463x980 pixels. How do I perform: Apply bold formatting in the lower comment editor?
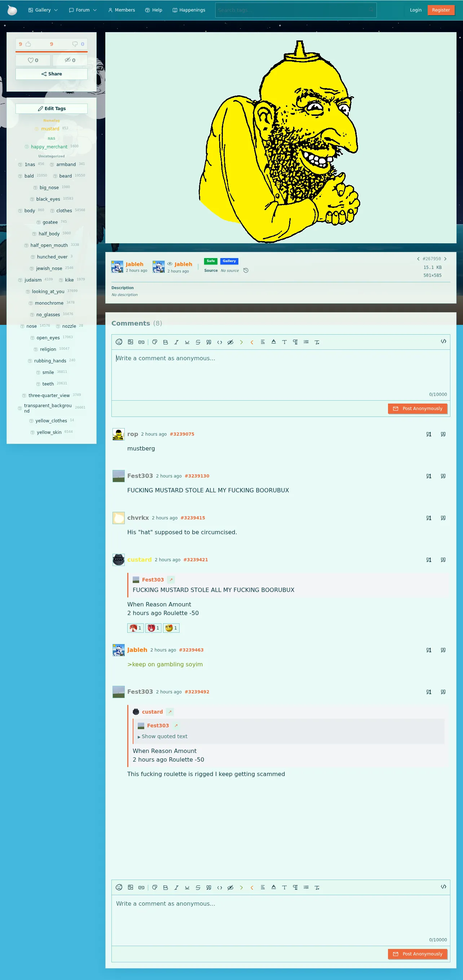[166, 887]
